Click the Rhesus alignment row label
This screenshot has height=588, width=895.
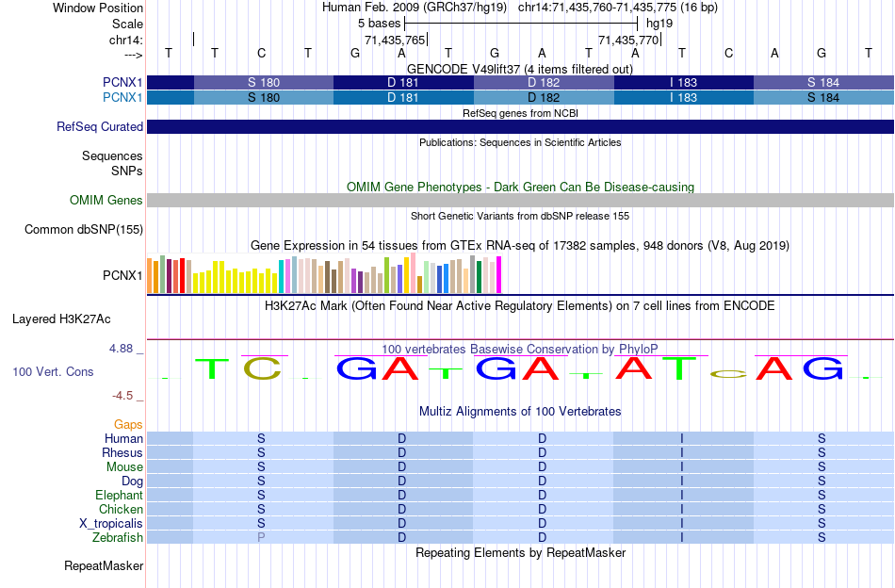pyautogui.click(x=122, y=452)
